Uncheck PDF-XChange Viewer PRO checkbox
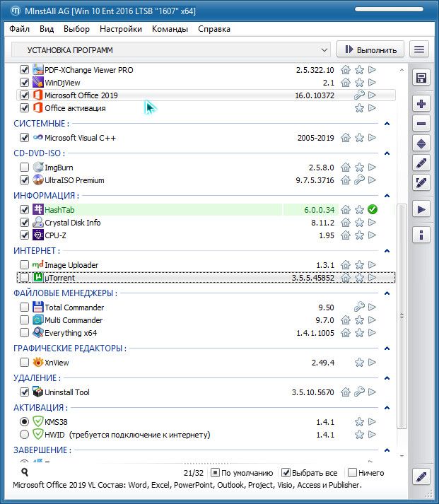 pos(25,70)
